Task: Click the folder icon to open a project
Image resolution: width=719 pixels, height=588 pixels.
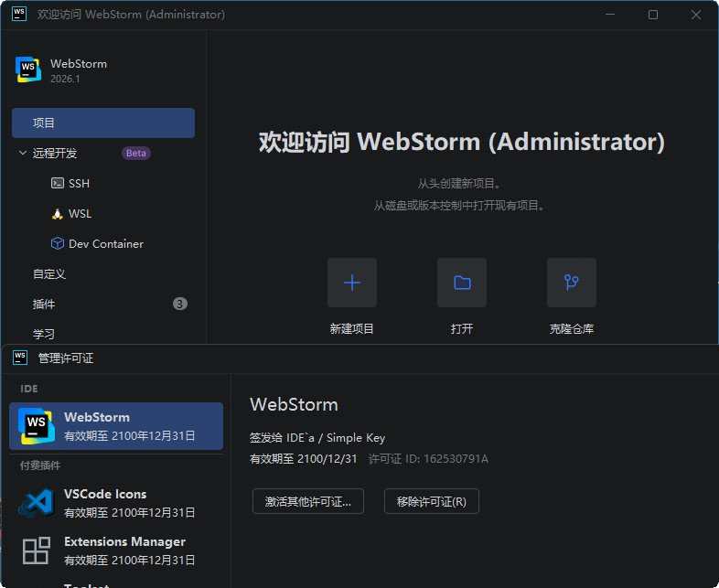Action: pos(462,283)
